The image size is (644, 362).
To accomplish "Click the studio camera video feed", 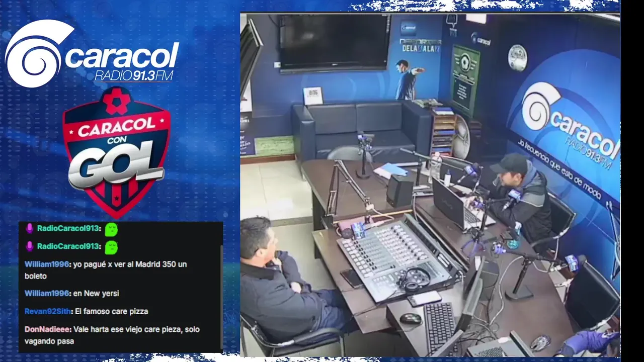I will click(x=430, y=184).
